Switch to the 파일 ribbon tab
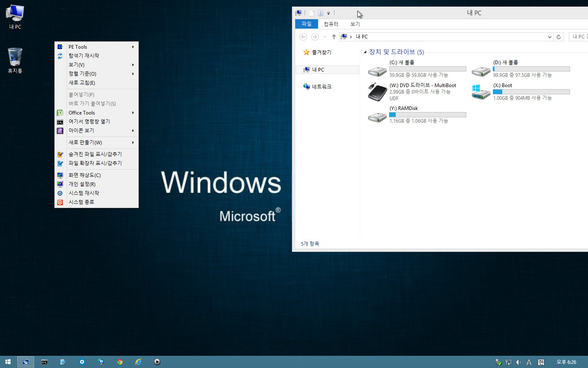This screenshot has width=588, height=368. tap(306, 24)
